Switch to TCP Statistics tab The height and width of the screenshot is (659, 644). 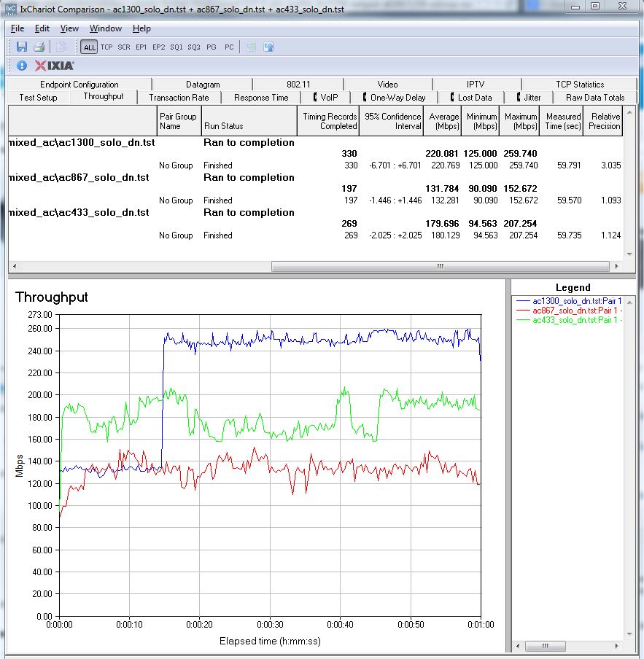(x=580, y=85)
